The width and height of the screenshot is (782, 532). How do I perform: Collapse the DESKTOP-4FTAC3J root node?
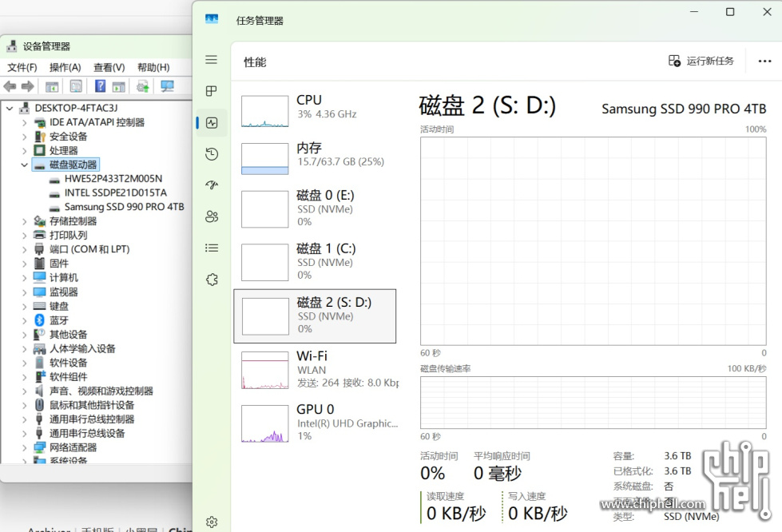(10, 108)
